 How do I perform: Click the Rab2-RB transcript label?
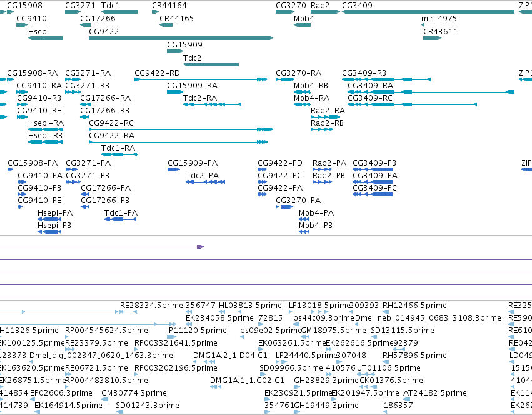point(327,123)
